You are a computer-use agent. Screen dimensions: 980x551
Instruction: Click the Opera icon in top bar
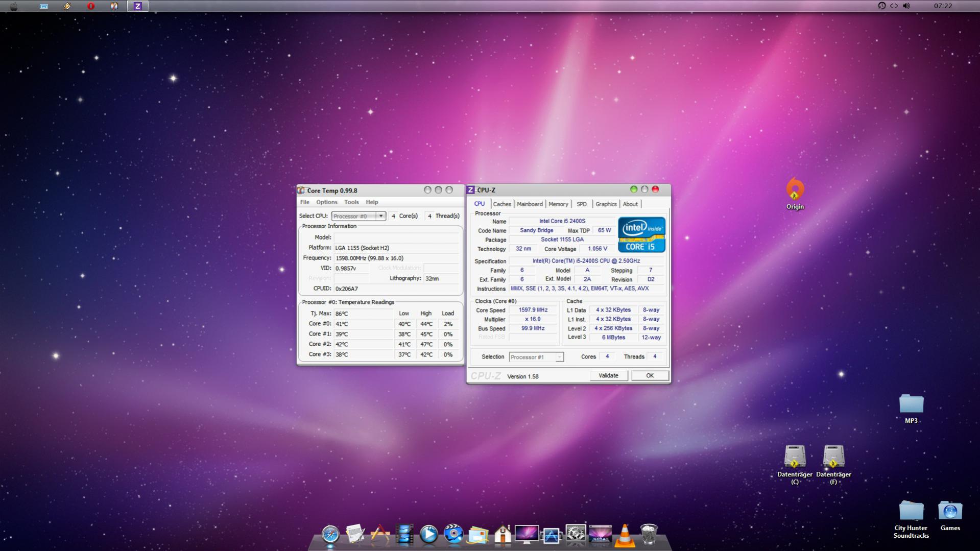pyautogui.click(x=91, y=6)
